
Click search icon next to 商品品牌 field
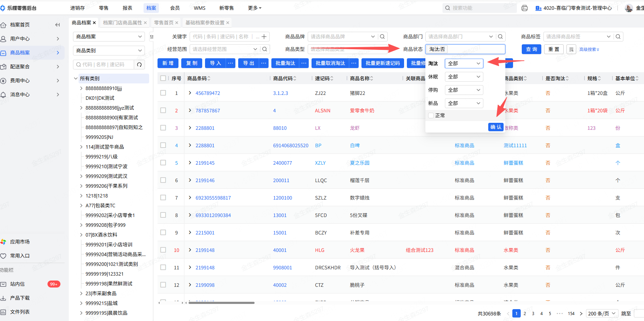[x=382, y=37]
